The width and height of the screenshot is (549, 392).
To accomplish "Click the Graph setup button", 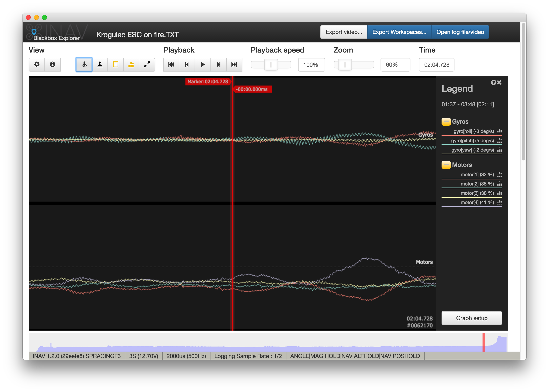I will 471,318.
